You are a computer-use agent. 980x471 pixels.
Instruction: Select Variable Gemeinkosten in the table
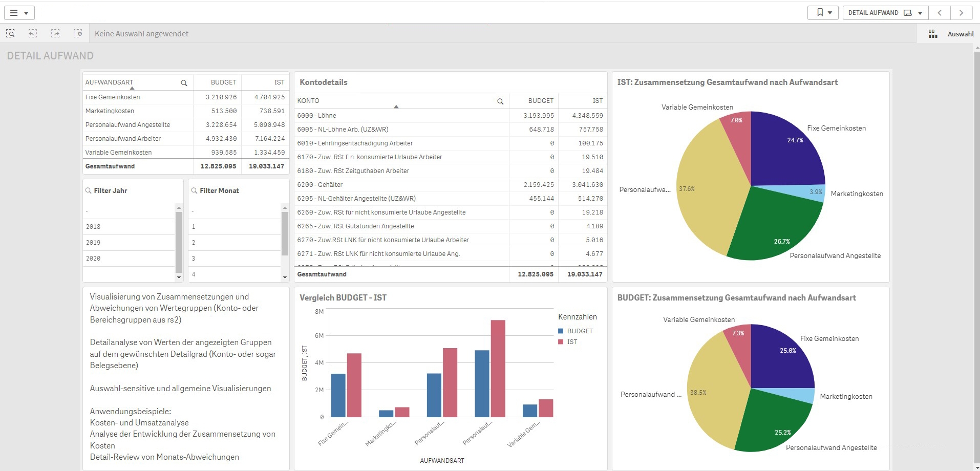(185, 152)
